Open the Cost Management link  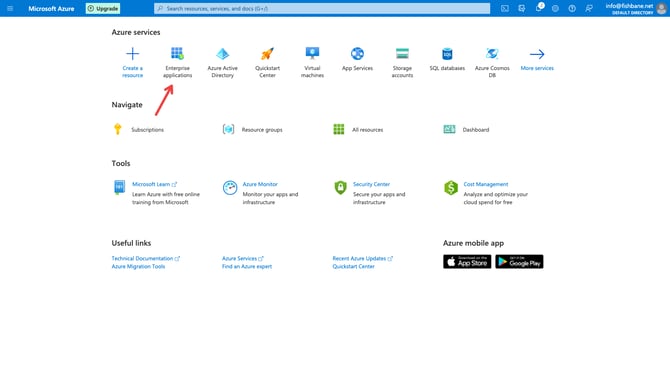486,184
